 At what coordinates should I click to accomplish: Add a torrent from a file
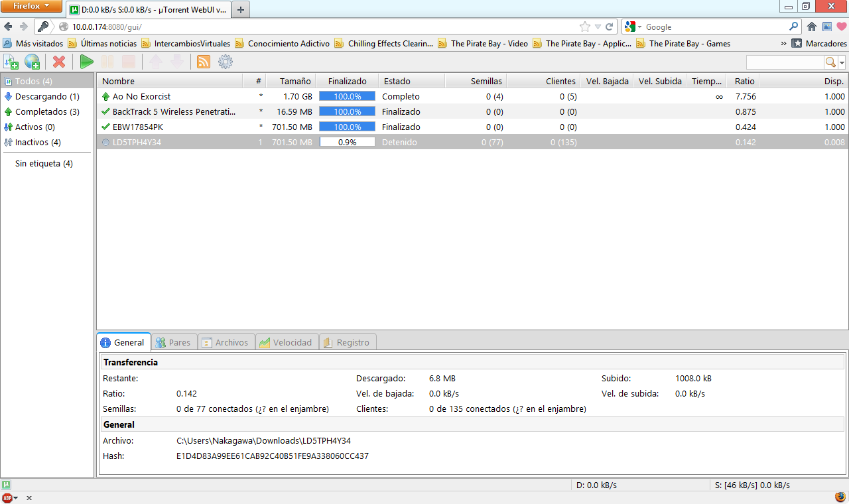click(11, 61)
